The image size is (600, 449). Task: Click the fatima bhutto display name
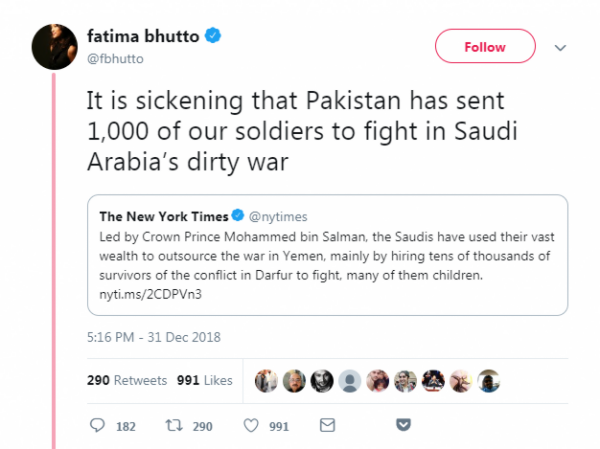coord(148,38)
